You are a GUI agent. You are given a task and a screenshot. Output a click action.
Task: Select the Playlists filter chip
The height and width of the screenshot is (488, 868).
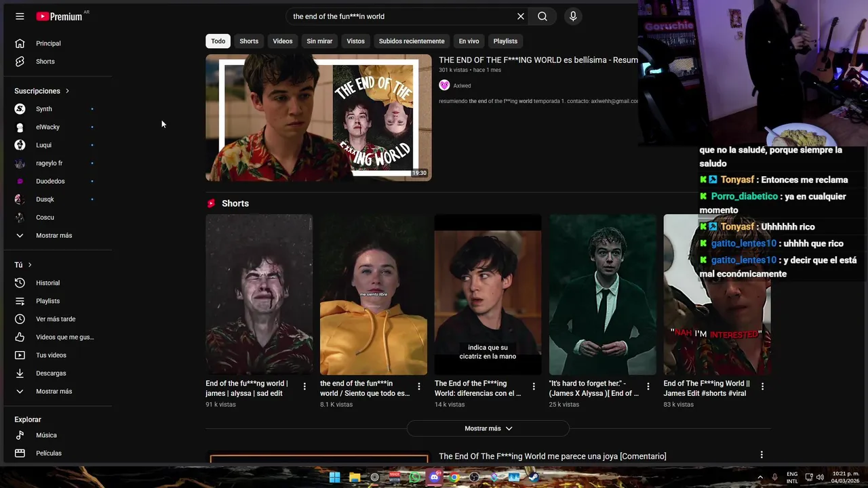pyautogui.click(x=505, y=41)
